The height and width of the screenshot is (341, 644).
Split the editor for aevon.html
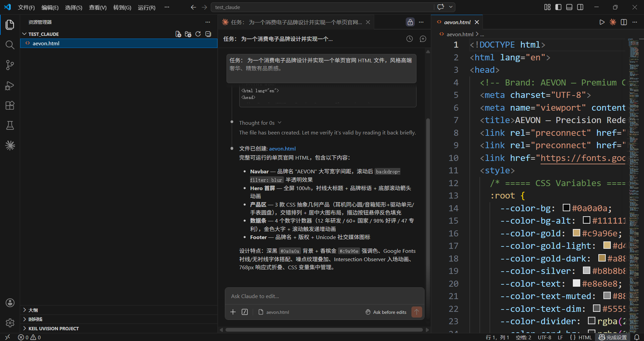pyautogui.click(x=624, y=22)
